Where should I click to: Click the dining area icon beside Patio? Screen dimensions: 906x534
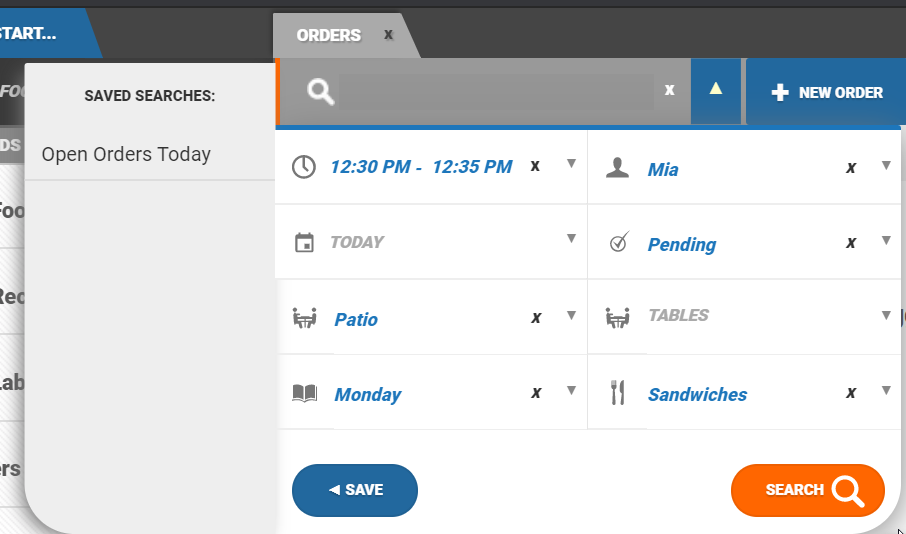[x=304, y=318]
